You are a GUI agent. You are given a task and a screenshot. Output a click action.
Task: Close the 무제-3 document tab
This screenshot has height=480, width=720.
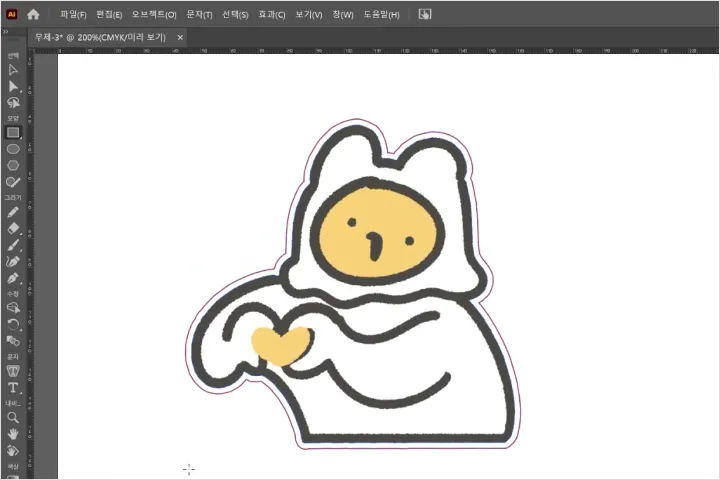tap(180, 38)
